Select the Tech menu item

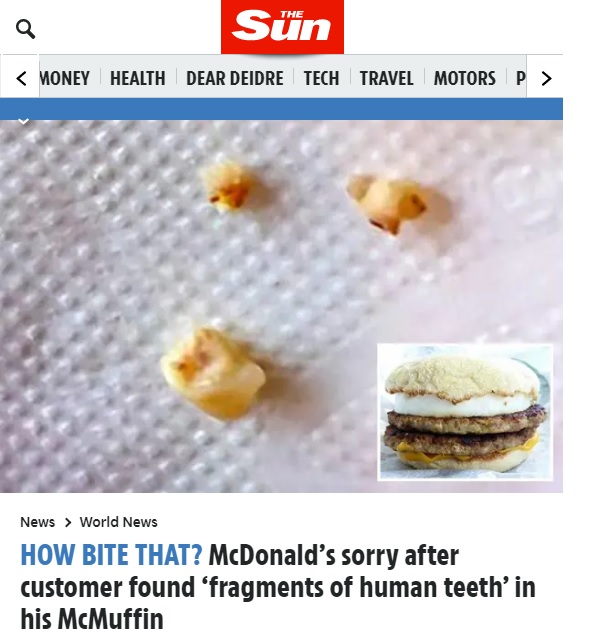(321, 78)
